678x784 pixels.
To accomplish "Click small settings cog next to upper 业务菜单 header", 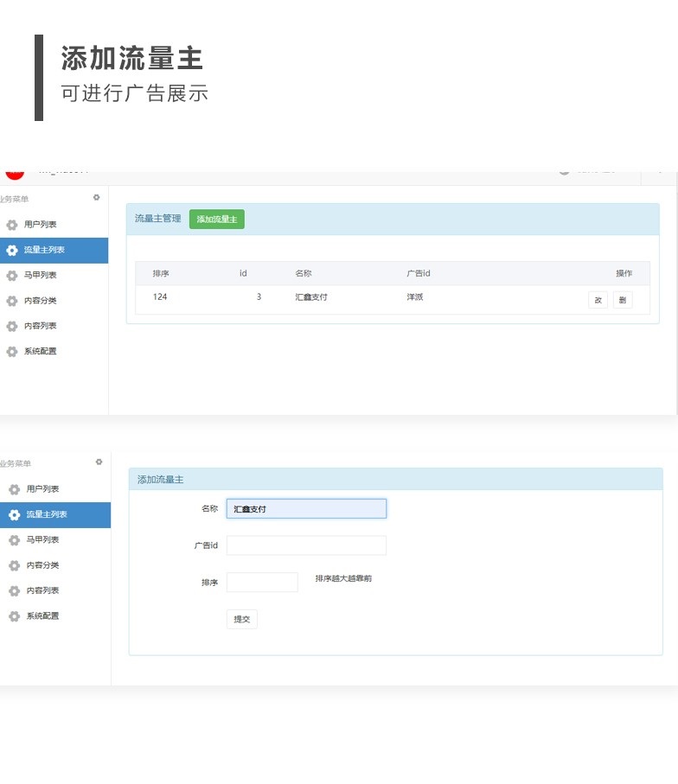I will pos(97,197).
